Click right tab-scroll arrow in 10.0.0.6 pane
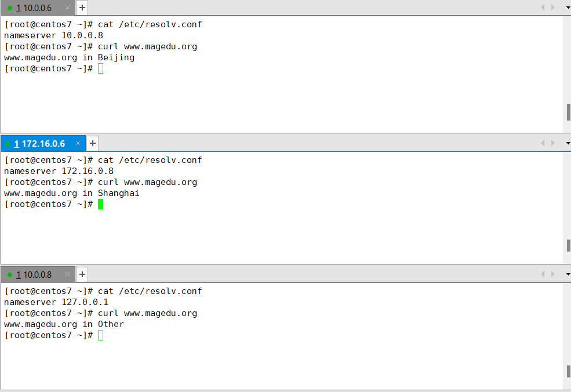The height and width of the screenshot is (392, 571). pos(553,8)
